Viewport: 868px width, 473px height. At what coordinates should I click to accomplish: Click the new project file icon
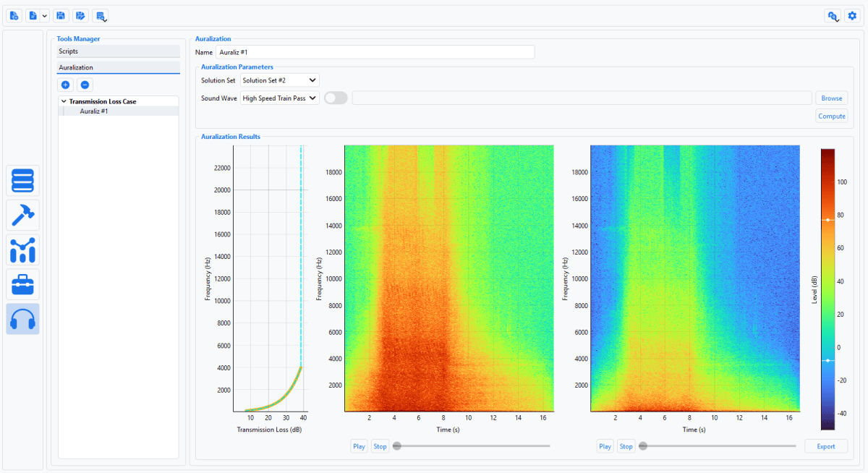point(14,16)
